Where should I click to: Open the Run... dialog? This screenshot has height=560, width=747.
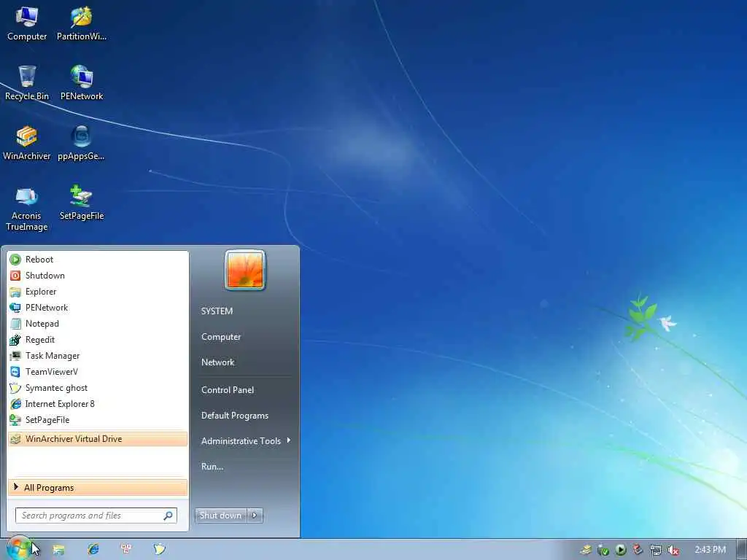[212, 467]
